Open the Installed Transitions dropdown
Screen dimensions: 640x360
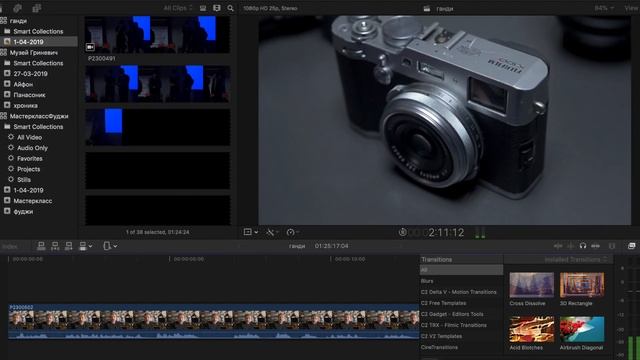point(576,260)
